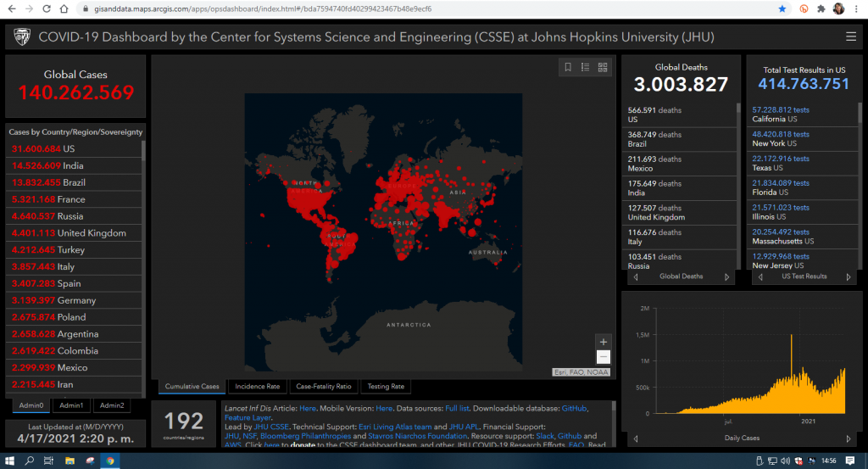Open the Chrome extensions puzzle icon
Viewport: 868px width, 469px height.
820,8
